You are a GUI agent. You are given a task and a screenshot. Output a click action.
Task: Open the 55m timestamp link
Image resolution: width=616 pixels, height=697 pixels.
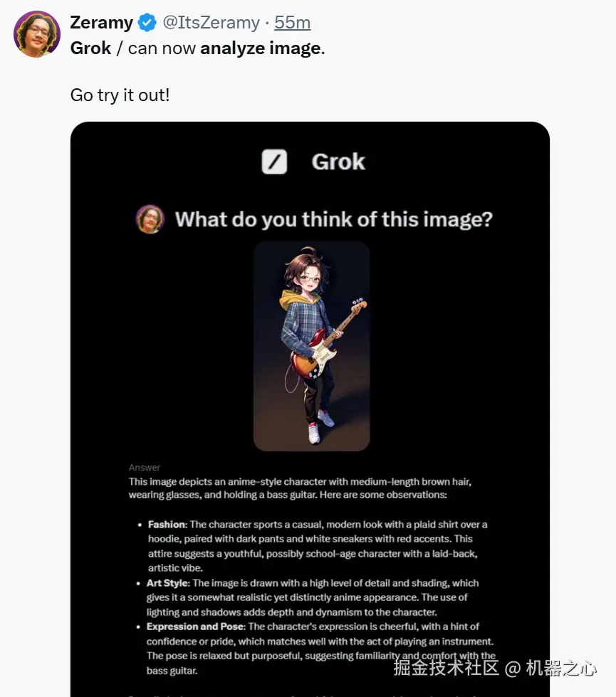click(x=292, y=23)
